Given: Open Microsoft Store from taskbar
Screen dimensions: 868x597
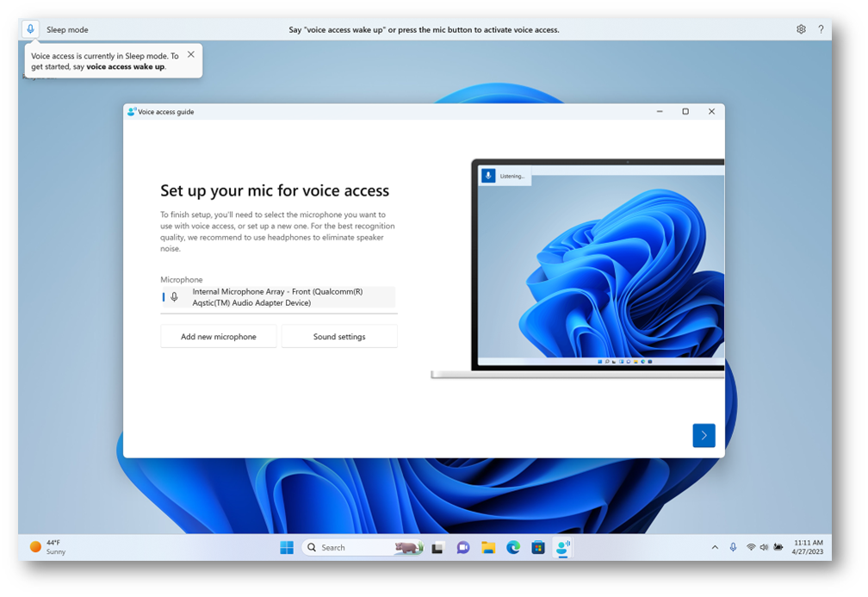Looking at the screenshot, I should tap(538, 547).
